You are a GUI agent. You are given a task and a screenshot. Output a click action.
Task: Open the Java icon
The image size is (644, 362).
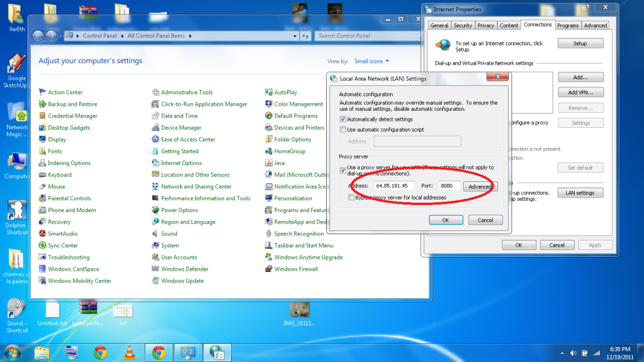[x=269, y=162]
